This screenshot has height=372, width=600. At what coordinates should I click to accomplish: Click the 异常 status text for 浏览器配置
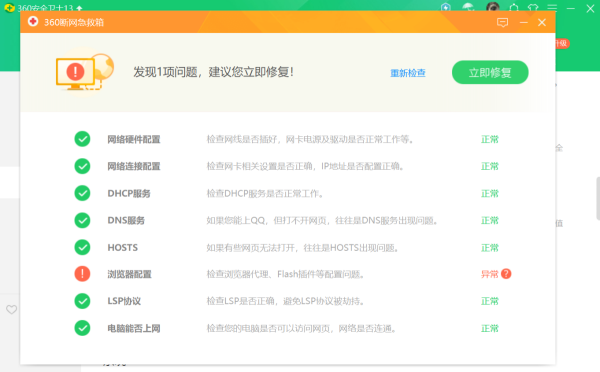click(489, 274)
